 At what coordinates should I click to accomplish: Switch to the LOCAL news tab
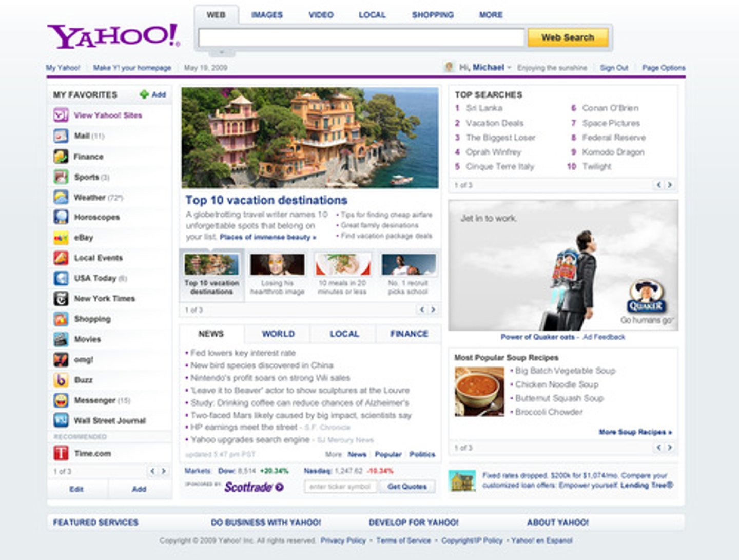click(x=344, y=334)
